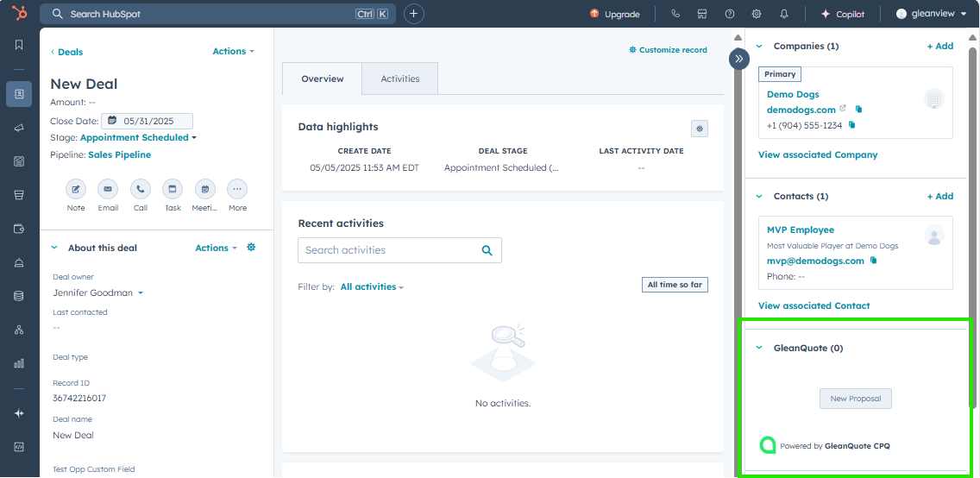
Task: Open the Stage Appointment Scheduled dropdown
Action: point(138,137)
